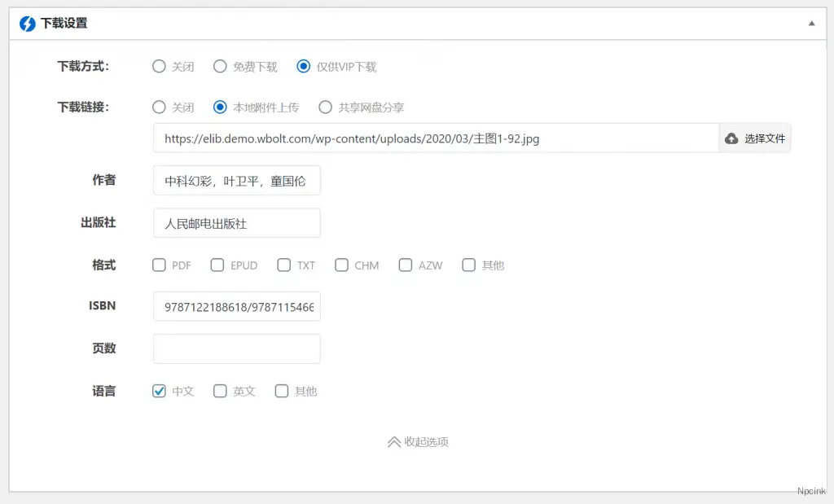This screenshot has width=834, height=504.
Task: Select the 本地附件上传 option
Action: point(217,106)
